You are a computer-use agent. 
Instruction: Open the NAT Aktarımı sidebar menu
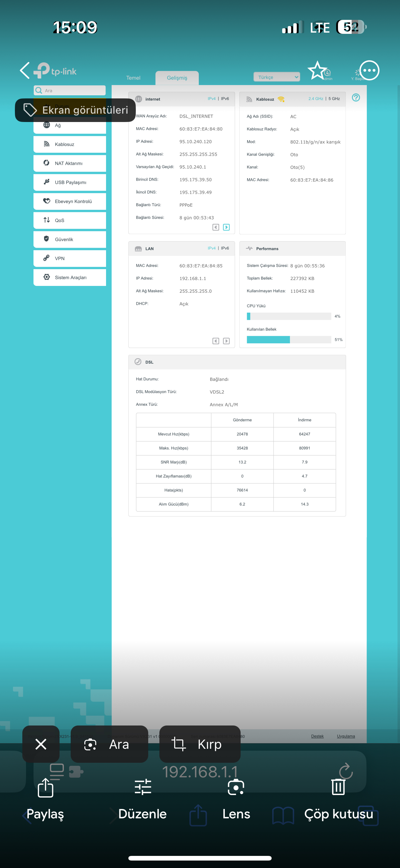click(x=70, y=163)
